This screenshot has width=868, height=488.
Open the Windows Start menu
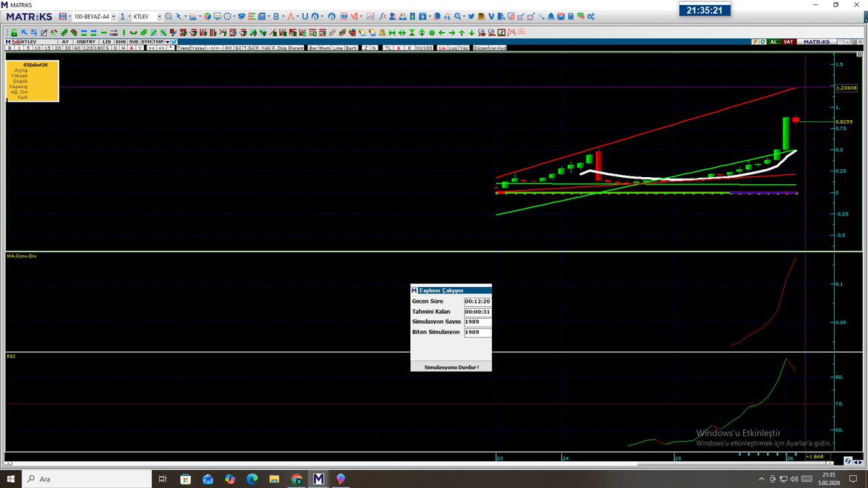point(10,479)
